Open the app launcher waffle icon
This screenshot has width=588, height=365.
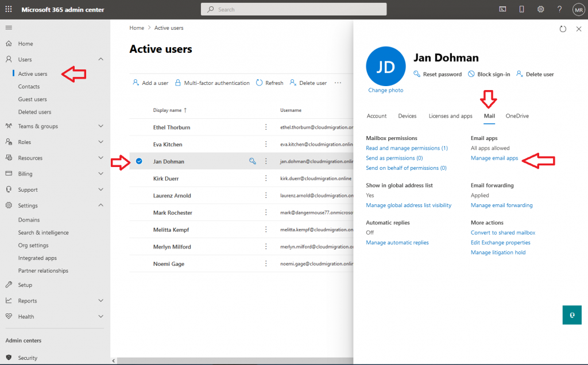point(9,9)
